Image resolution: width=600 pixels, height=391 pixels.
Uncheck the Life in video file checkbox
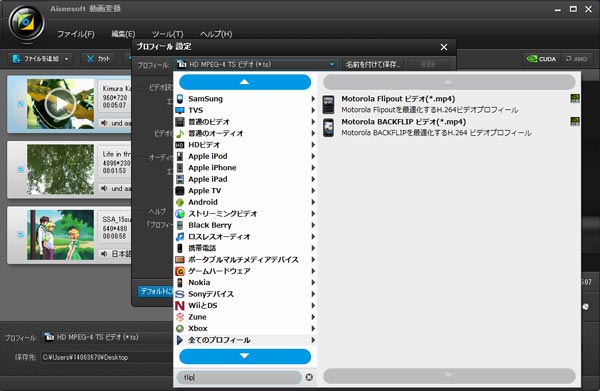click(x=21, y=169)
